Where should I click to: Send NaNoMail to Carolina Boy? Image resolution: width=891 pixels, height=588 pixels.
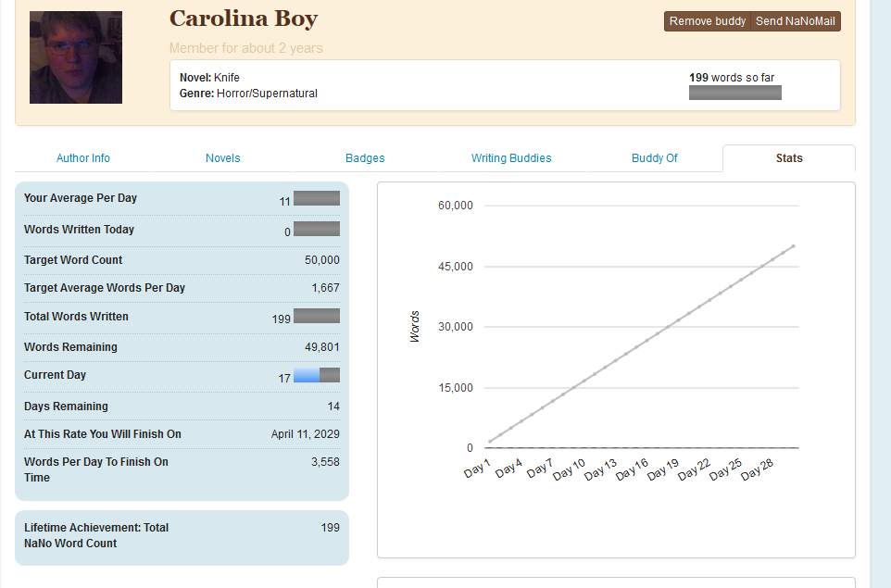click(796, 21)
